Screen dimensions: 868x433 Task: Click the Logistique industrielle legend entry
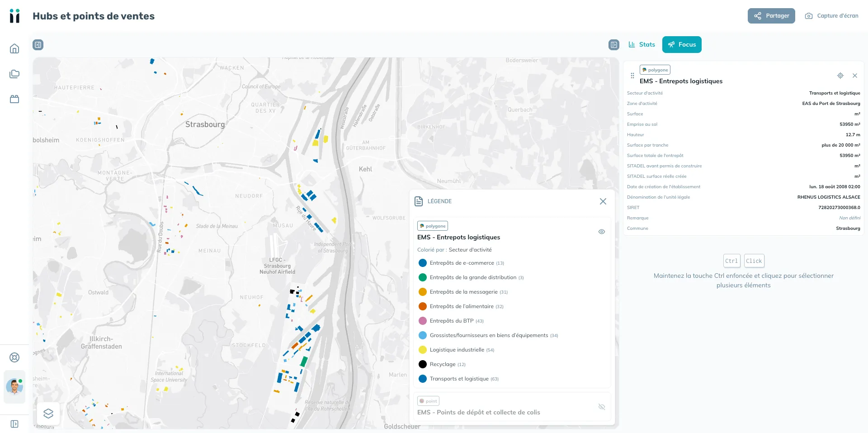pyautogui.click(x=457, y=350)
